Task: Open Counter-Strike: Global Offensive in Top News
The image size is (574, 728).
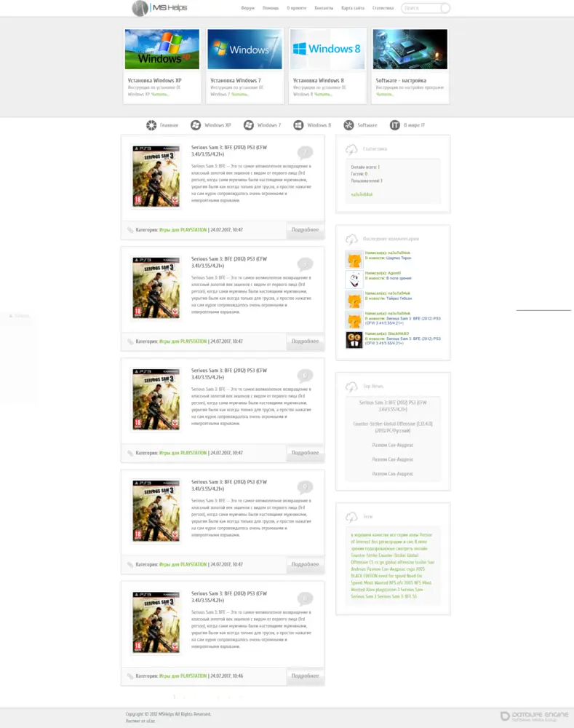Action: coord(393,427)
